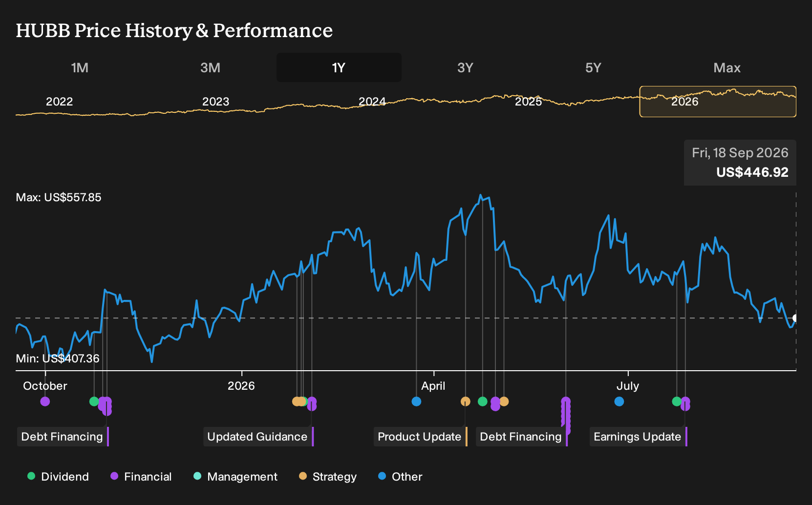Select the purple Financial dot above Earnings Update bar
This screenshot has height=505, width=812.
685,403
